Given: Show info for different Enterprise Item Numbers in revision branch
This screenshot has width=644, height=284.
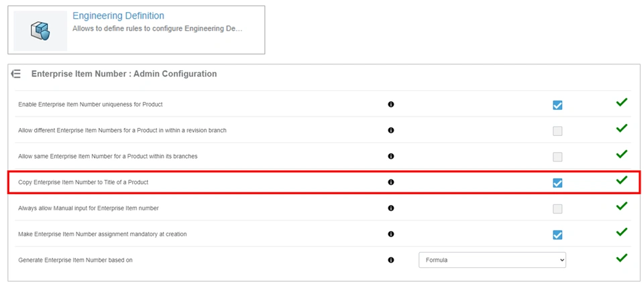Looking at the screenshot, I should point(390,130).
